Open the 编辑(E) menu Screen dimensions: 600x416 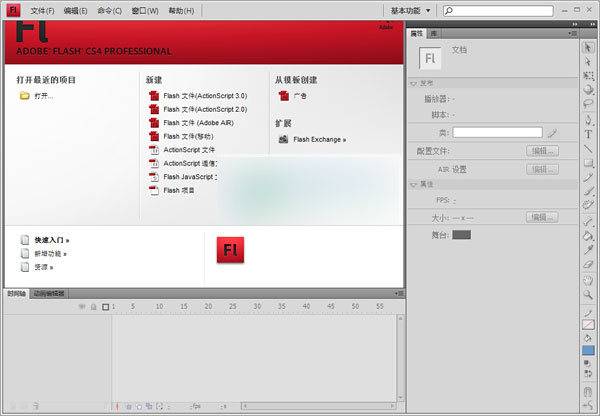(x=76, y=11)
